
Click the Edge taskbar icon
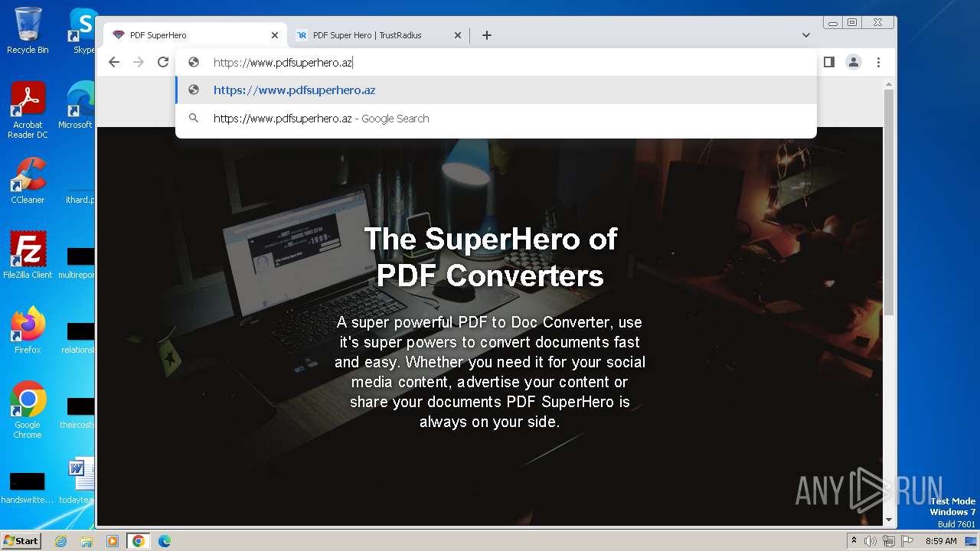pos(164,541)
